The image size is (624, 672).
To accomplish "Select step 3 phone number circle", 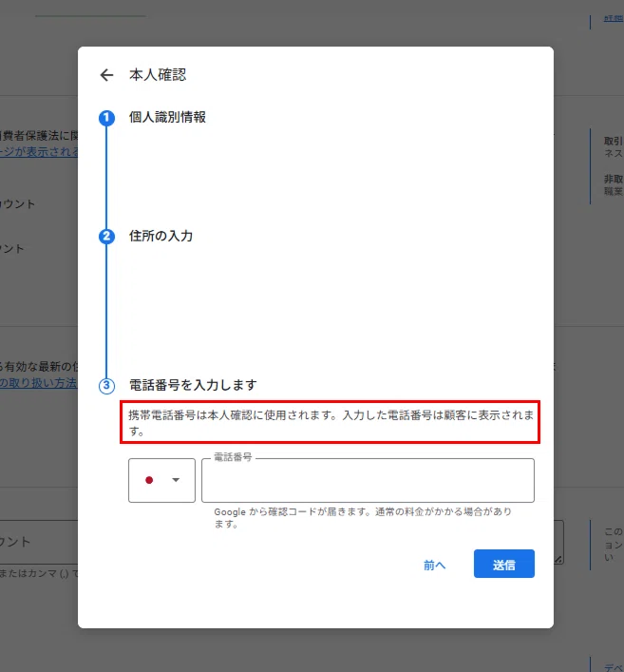I will pyautogui.click(x=106, y=386).
